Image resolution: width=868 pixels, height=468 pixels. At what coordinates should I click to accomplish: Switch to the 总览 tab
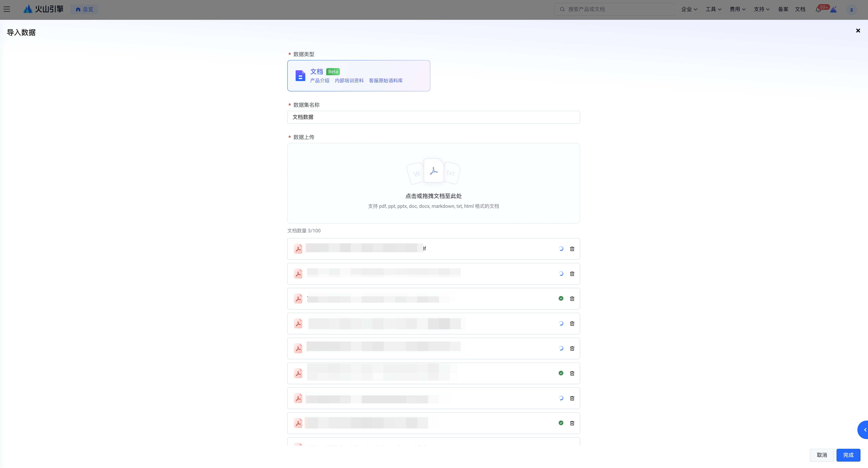(x=84, y=9)
